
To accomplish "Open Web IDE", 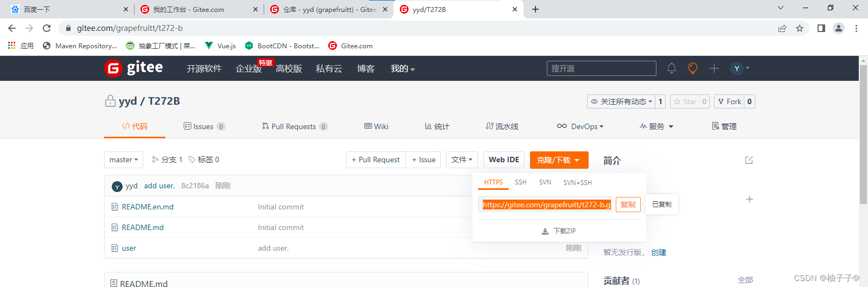I will (x=504, y=160).
